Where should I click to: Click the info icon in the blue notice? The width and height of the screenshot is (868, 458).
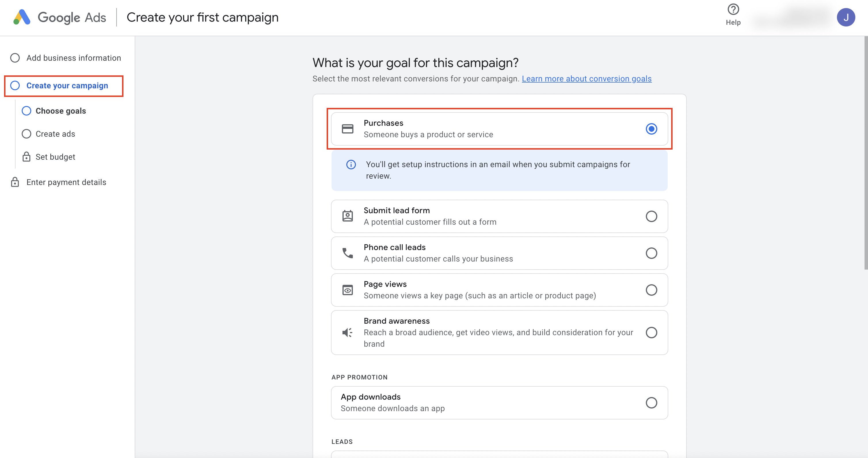click(x=351, y=165)
